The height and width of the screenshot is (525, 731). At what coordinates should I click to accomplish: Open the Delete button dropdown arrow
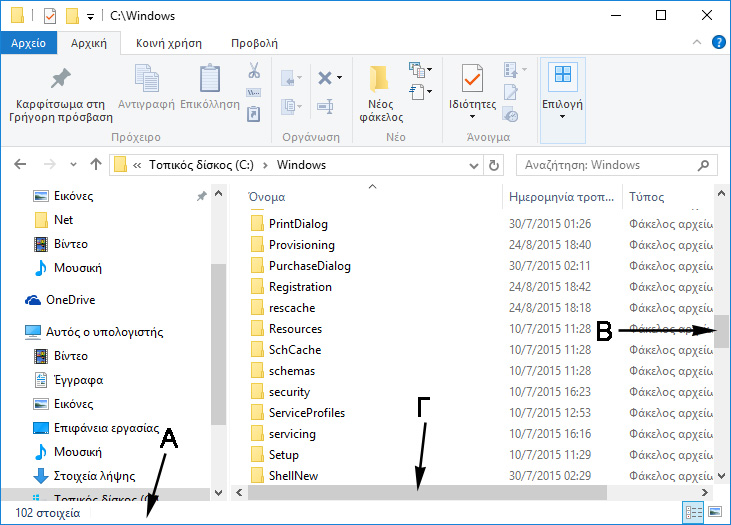[339, 78]
